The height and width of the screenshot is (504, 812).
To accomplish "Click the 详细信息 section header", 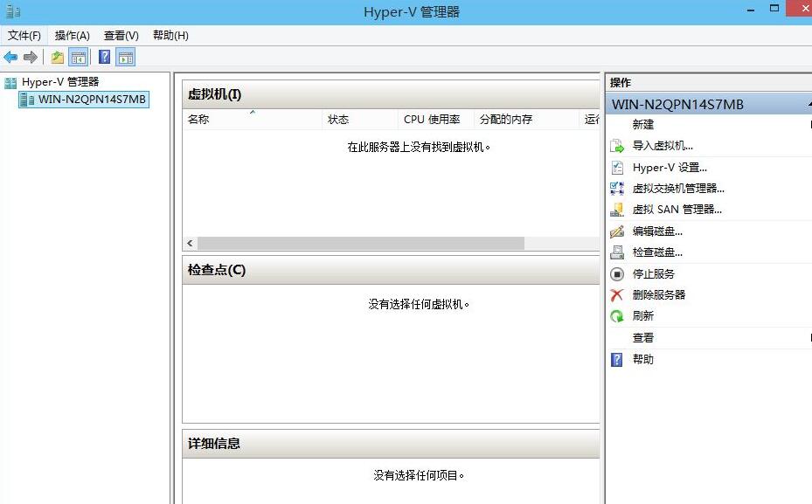I will click(391, 444).
